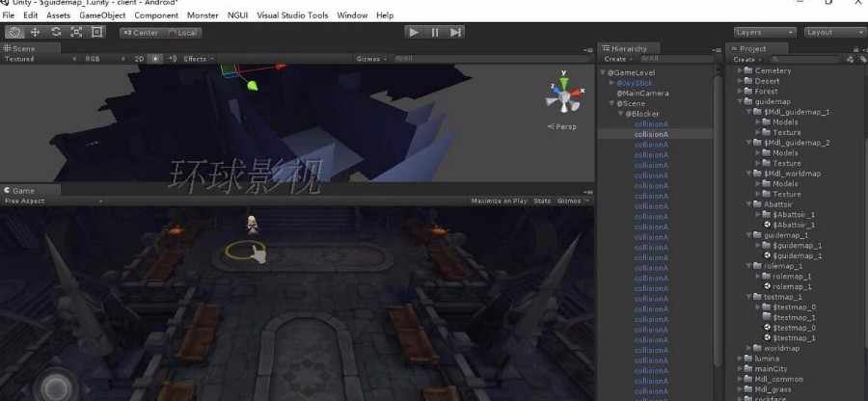This screenshot has width=868, height=401.
Task: Toggle 2D mode in Scene view
Action: click(140, 59)
